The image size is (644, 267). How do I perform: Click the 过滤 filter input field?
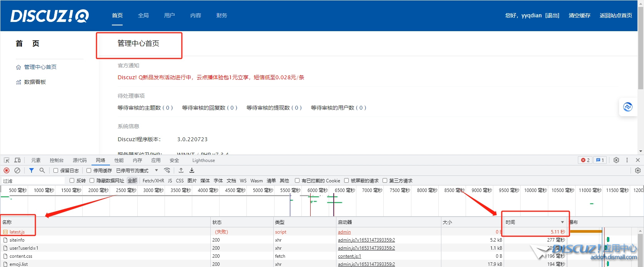(x=35, y=181)
